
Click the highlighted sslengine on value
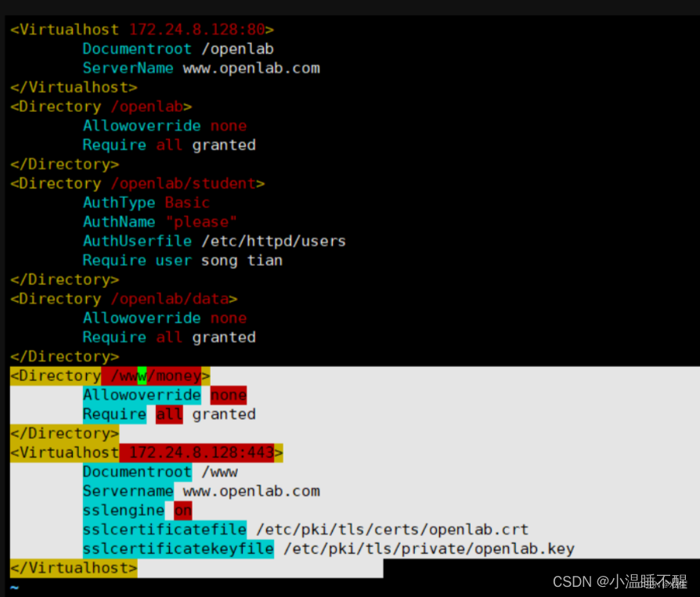click(182, 510)
